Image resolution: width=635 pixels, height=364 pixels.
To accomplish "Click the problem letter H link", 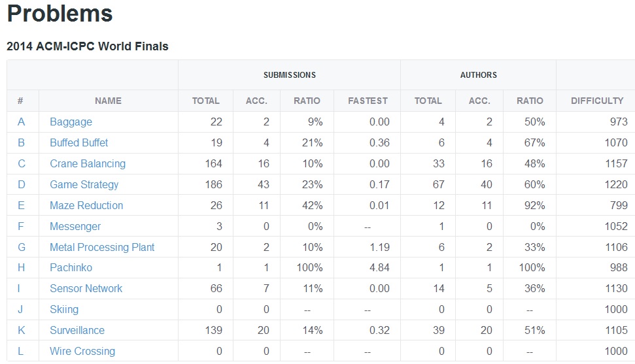I will coord(21,268).
